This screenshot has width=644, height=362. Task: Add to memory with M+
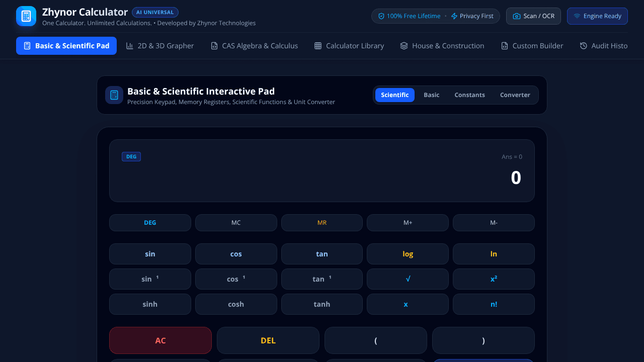tap(408, 223)
